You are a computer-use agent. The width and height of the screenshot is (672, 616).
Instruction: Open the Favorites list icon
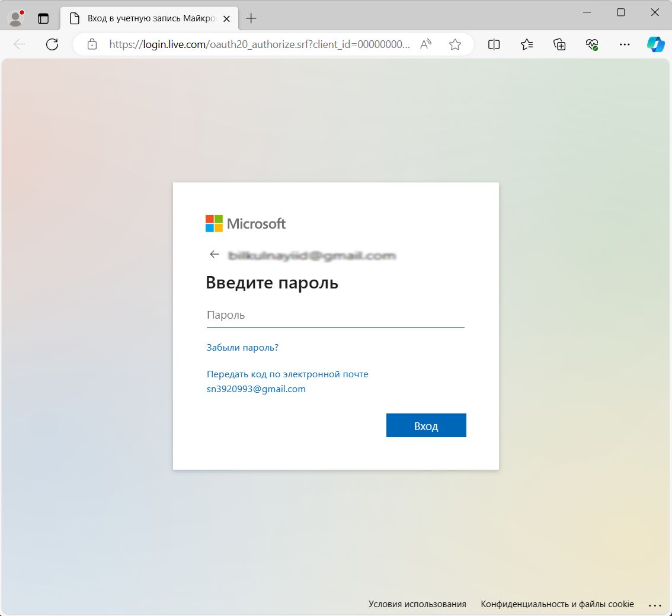click(526, 44)
